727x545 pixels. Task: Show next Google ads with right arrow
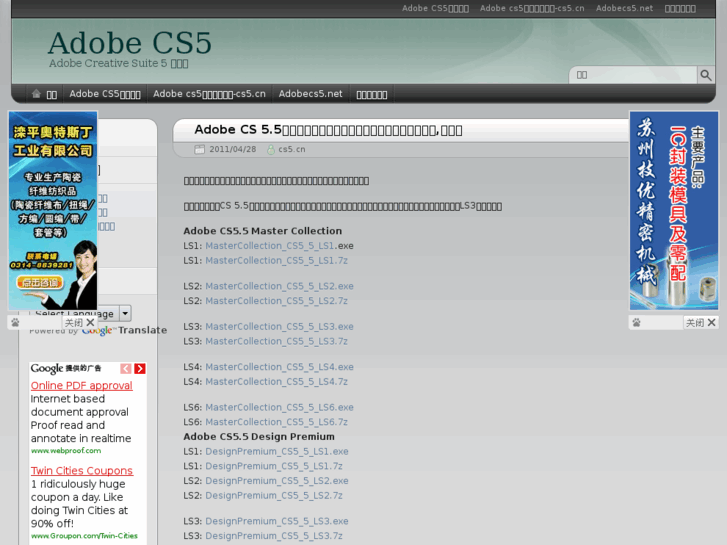tap(140, 369)
